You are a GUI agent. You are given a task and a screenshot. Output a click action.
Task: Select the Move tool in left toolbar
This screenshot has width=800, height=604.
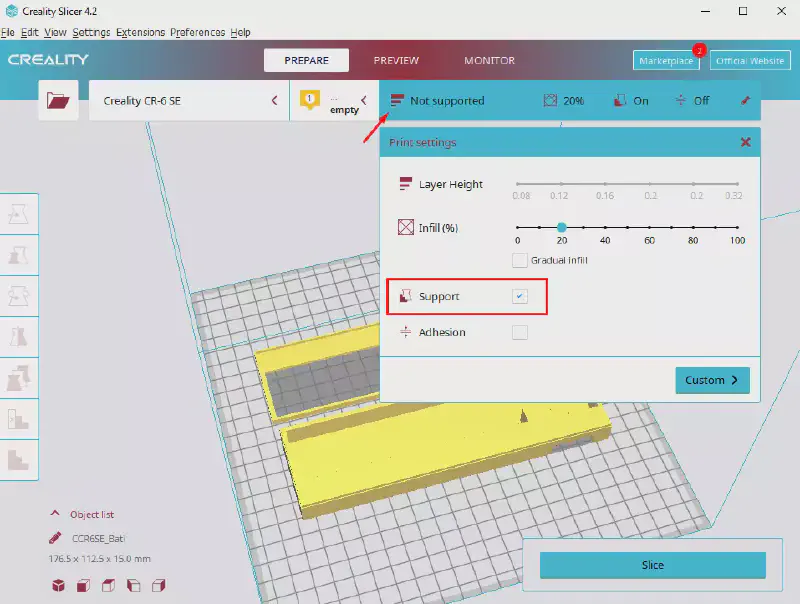pos(19,213)
